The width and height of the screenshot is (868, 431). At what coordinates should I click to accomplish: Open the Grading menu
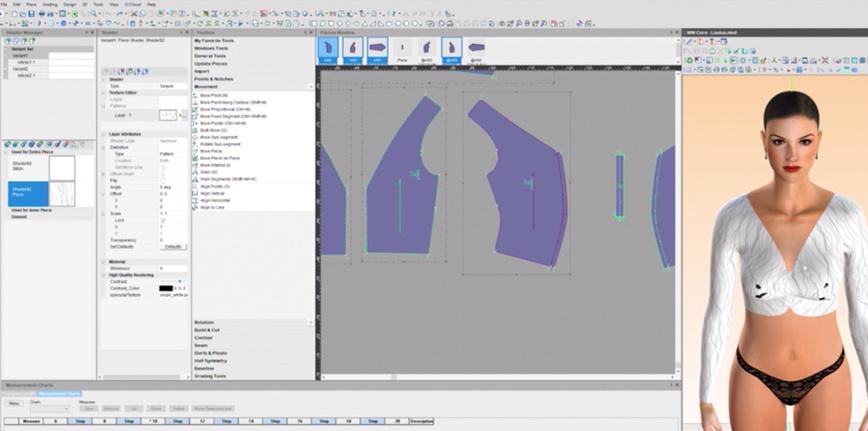(50, 4)
